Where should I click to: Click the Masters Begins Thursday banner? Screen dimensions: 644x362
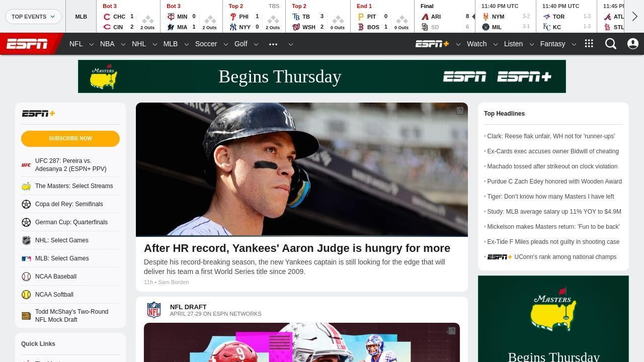point(322,76)
